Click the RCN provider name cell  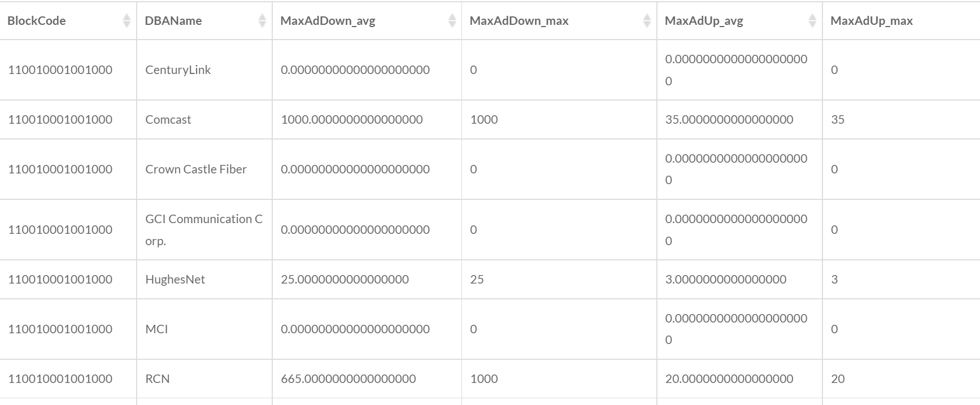pos(158,379)
